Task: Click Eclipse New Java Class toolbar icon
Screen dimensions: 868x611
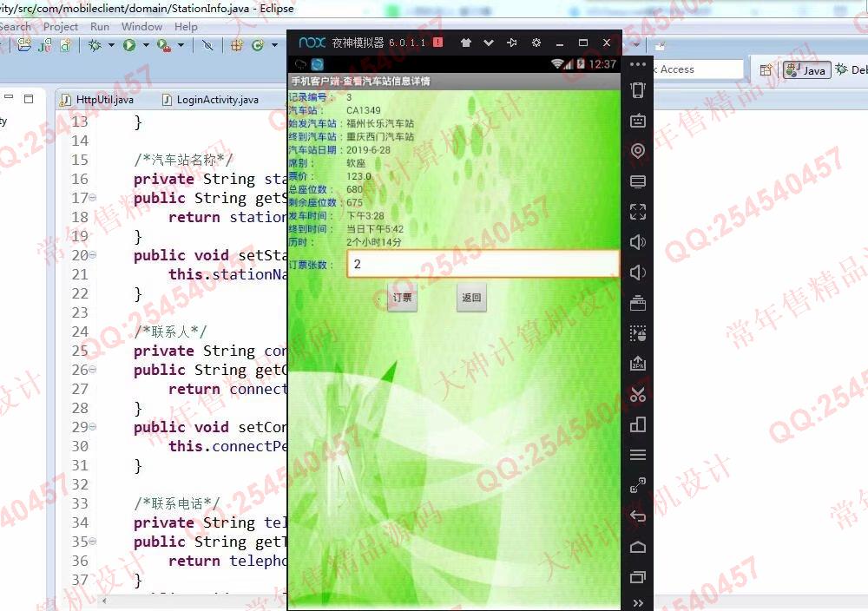Action: (x=258, y=45)
